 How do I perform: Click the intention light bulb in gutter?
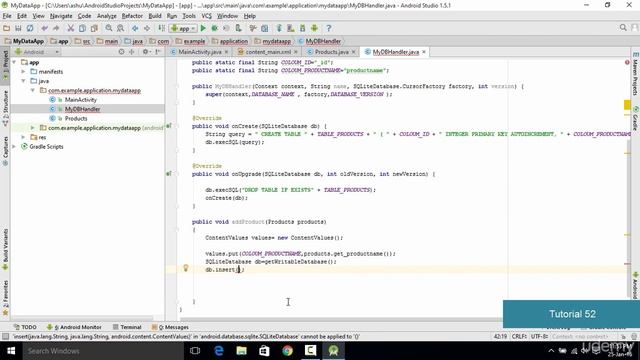[x=186, y=268]
